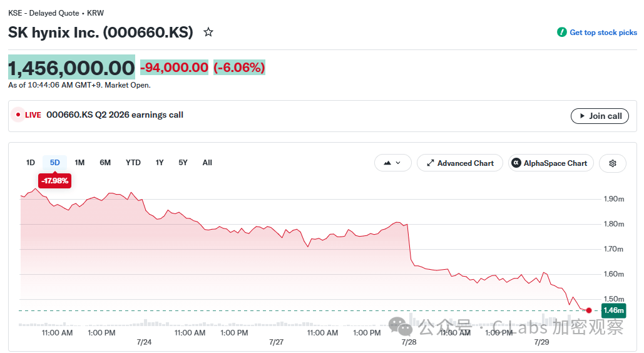Click the 7/24 date label on chart axis
This screenshot has width=644, height=353.
(144, 342)
